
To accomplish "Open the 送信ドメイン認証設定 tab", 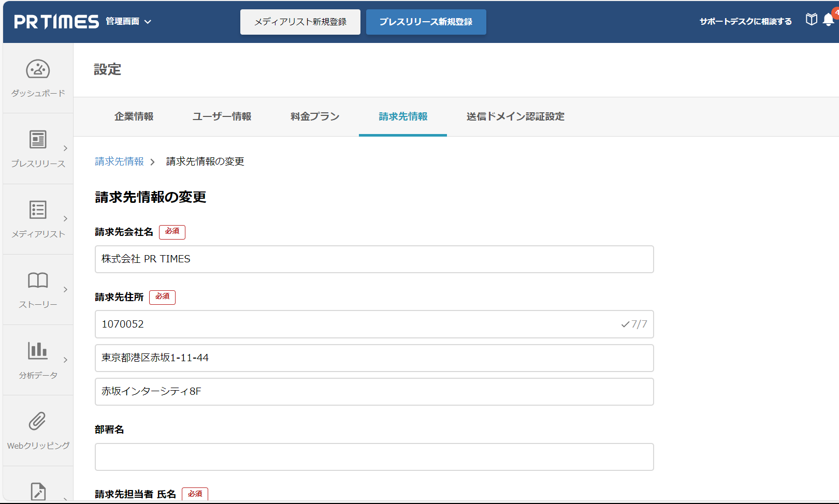I will tap(515, 117).
